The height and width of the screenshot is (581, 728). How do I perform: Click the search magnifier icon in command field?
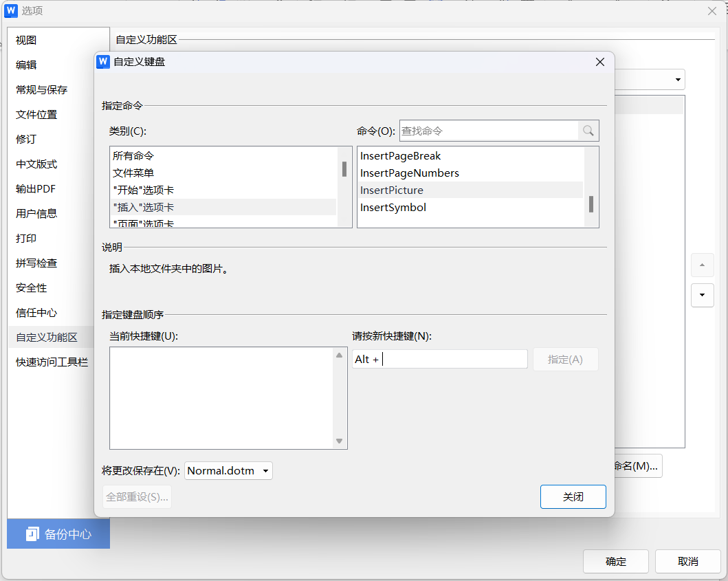(588, 131)
